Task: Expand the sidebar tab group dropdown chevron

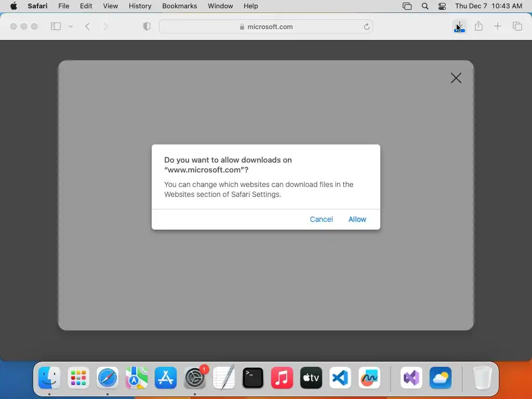Action: (x=71, y=26)
